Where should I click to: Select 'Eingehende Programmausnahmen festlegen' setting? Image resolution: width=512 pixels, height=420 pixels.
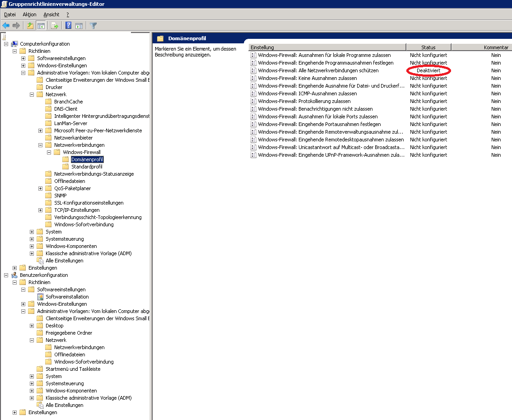(x=326, y=63)
